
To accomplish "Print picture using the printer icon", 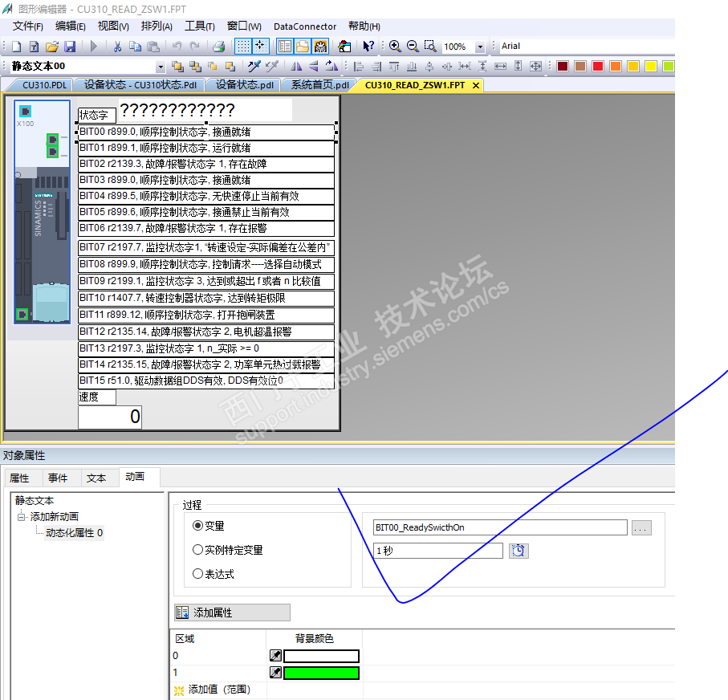I will pyautogui.click(x=218, y=46).
